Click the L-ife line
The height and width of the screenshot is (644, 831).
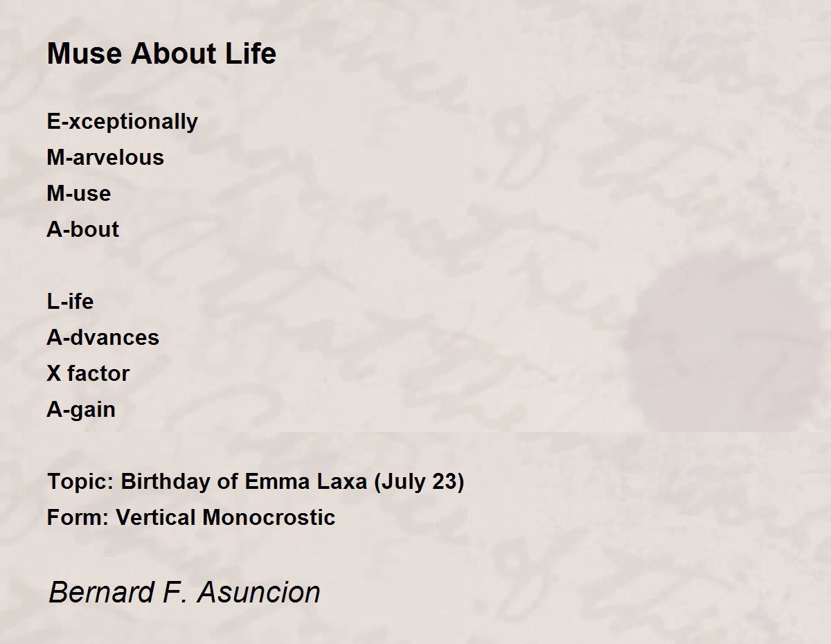(x=70, y=301)
